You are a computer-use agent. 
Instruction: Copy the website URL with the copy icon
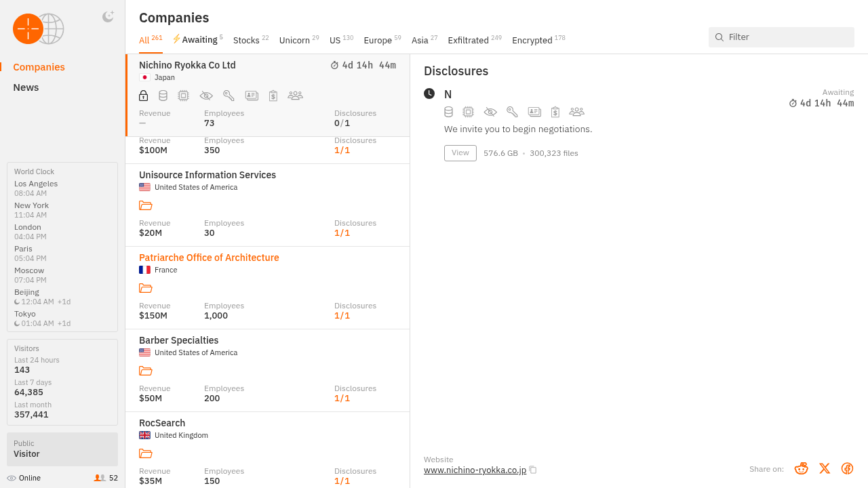point(533,470)
